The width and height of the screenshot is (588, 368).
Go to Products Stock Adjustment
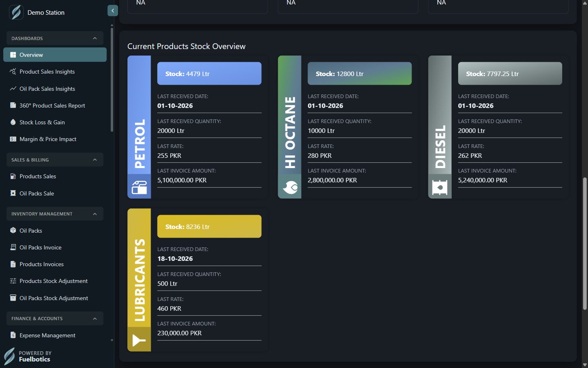(55, 281)
